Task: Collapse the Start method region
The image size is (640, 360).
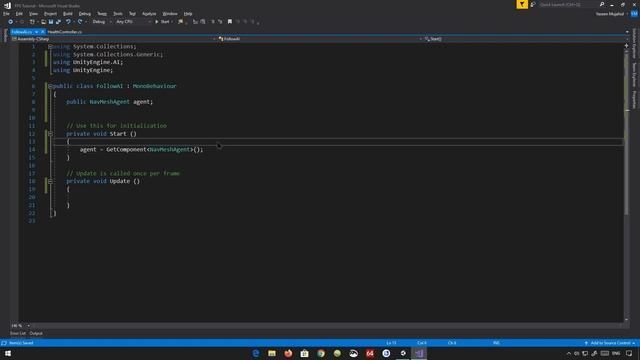Action: [50, 134]
